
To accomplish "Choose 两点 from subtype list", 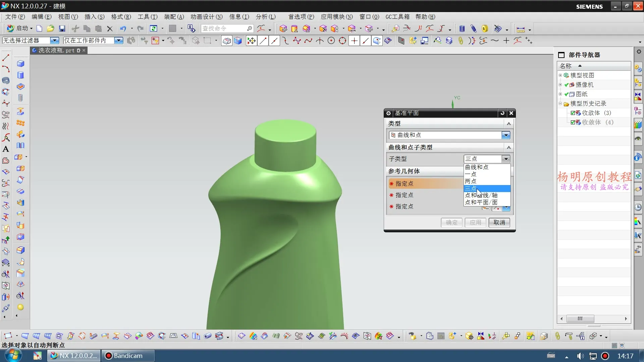I will [471, 181].
